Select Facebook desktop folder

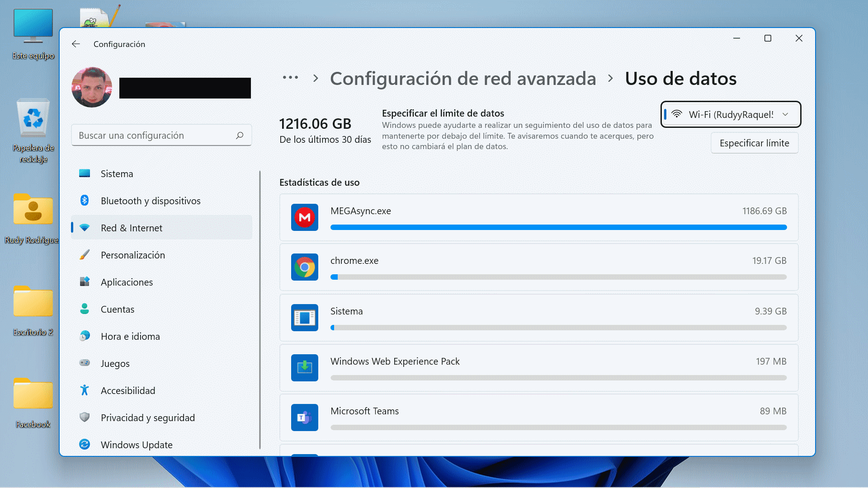pos(33,403)
